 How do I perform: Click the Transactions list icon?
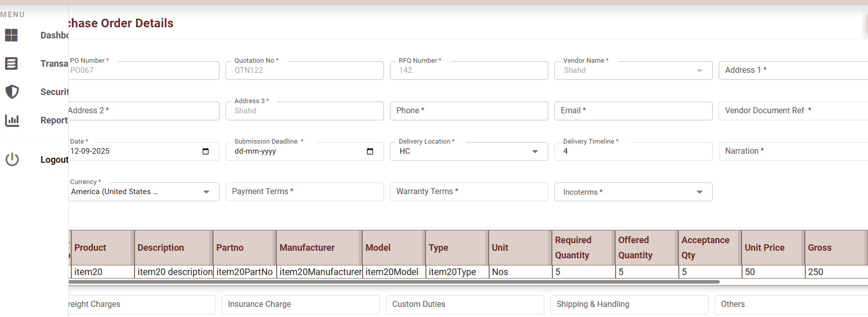[x=11, y=63]
